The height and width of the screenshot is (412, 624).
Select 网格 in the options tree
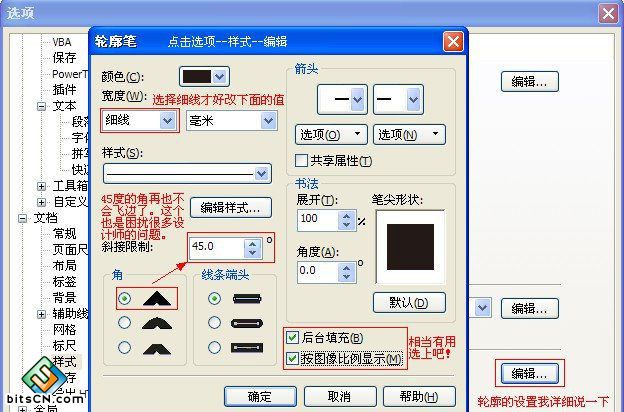pyautogui.click(x=64, y=330)
